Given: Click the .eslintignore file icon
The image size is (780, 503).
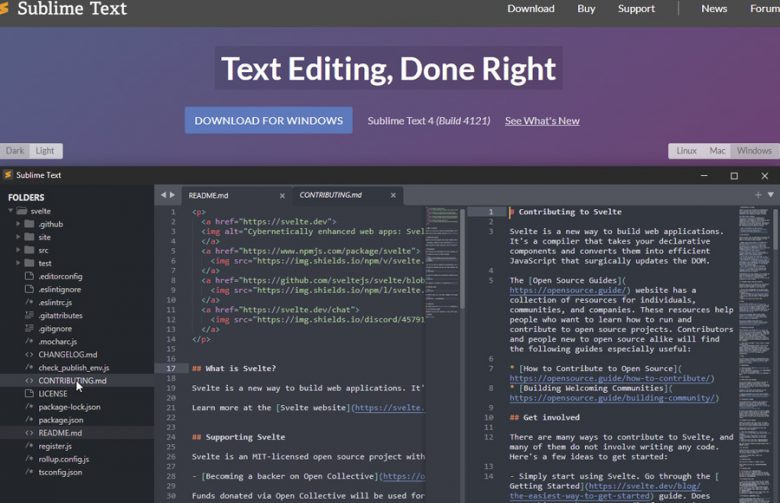Looking at the screenshot, I should pyautogui.click(x=29, y=289).
